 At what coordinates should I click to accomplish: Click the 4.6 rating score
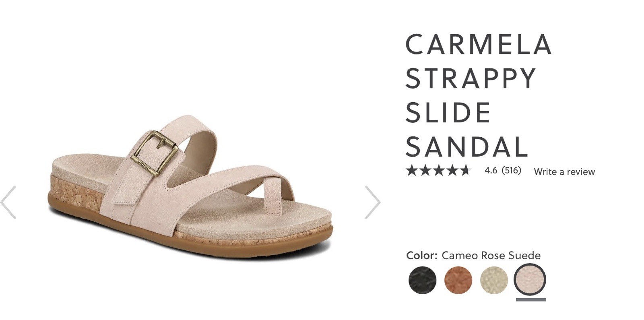coord(491,170)
